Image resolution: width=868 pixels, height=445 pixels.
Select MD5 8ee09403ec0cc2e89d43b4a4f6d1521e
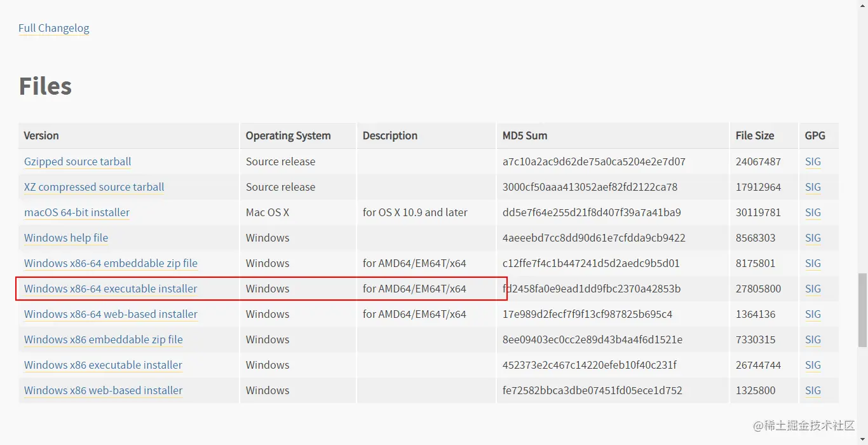click(592, 339)
